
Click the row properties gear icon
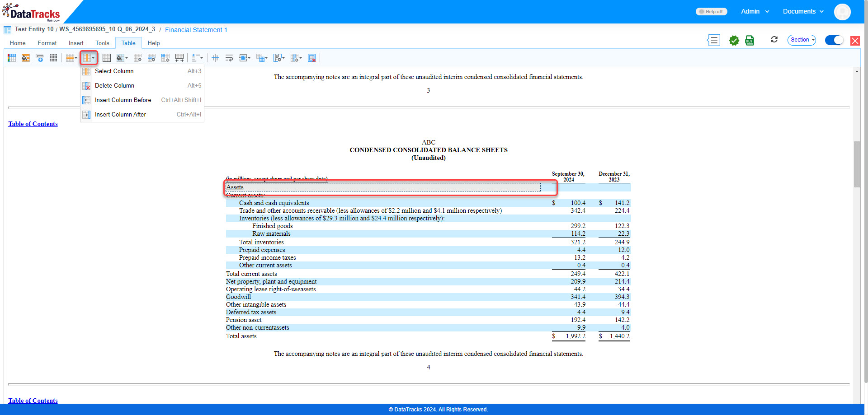pyautogui.click(x=152, y=58)
